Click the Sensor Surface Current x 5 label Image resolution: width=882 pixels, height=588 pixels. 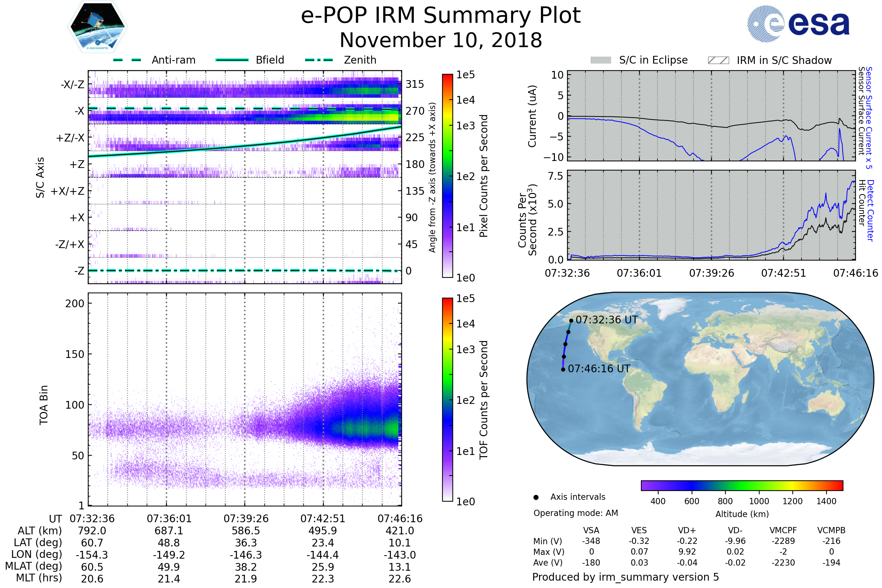[x=868, y=118]
